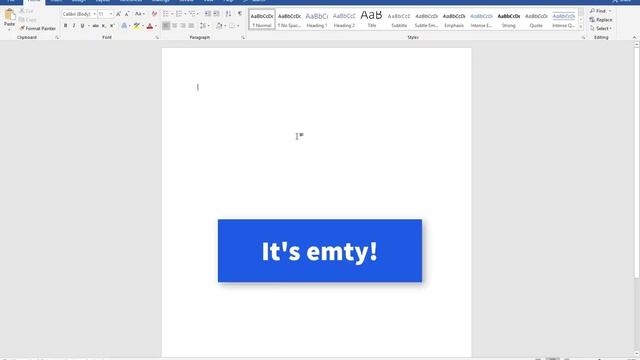
Task: Open the Clipboard dialog launcher
Action: pyautogui.click(x=57, y=38)
